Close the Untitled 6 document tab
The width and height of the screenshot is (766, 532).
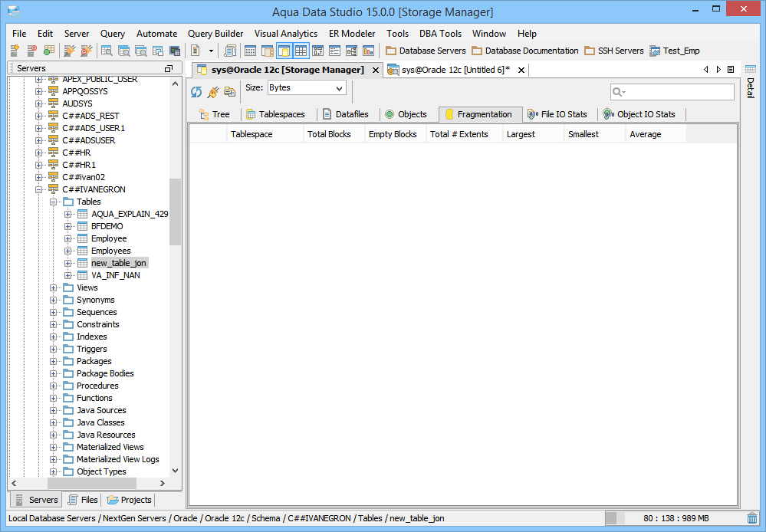(x=521, y=71)
